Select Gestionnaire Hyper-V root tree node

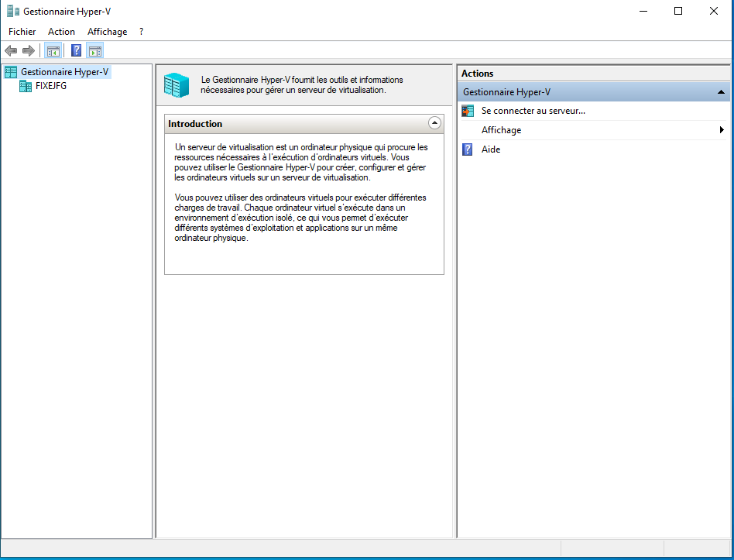pos(64,71)
